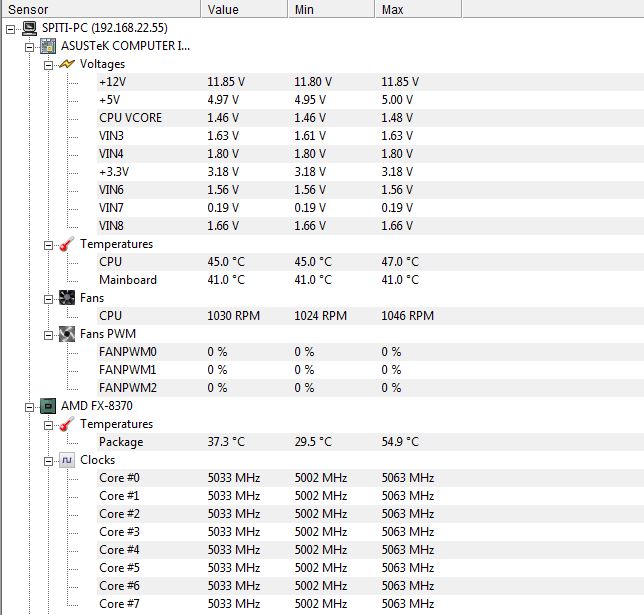
Task: Click the 29.5 °C Package min value
Action: (313, 442)
